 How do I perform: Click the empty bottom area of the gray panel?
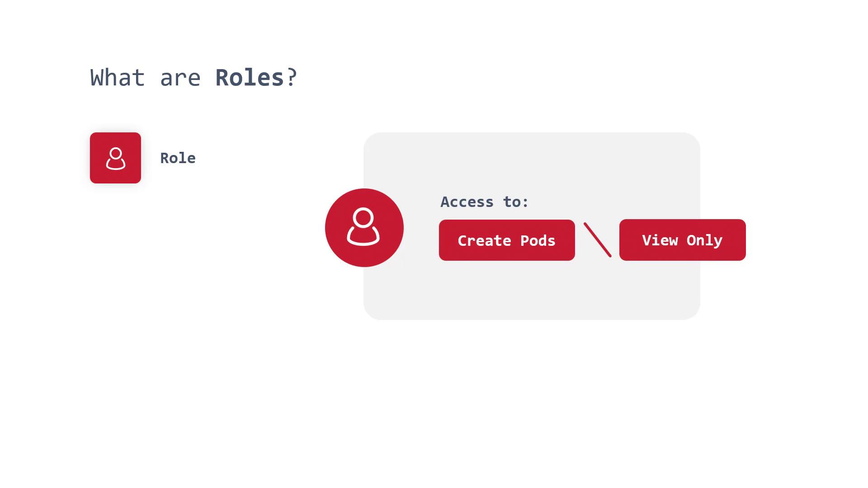tap(532, 294)
